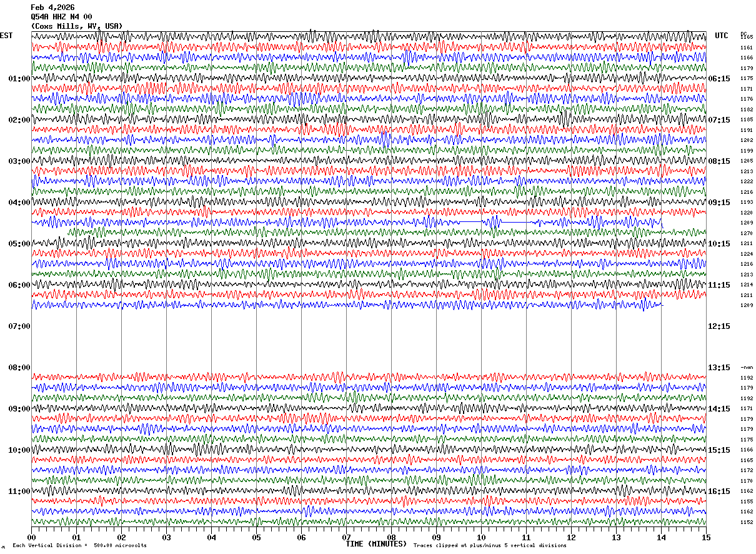Click the EST hour label "08:00"

pos(19,368)
